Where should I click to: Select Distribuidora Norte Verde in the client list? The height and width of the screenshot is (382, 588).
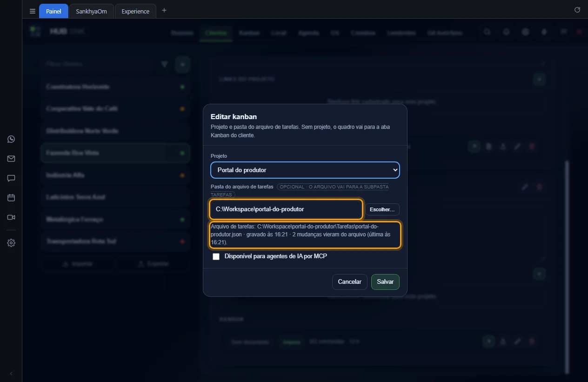[x=115, y=131]
